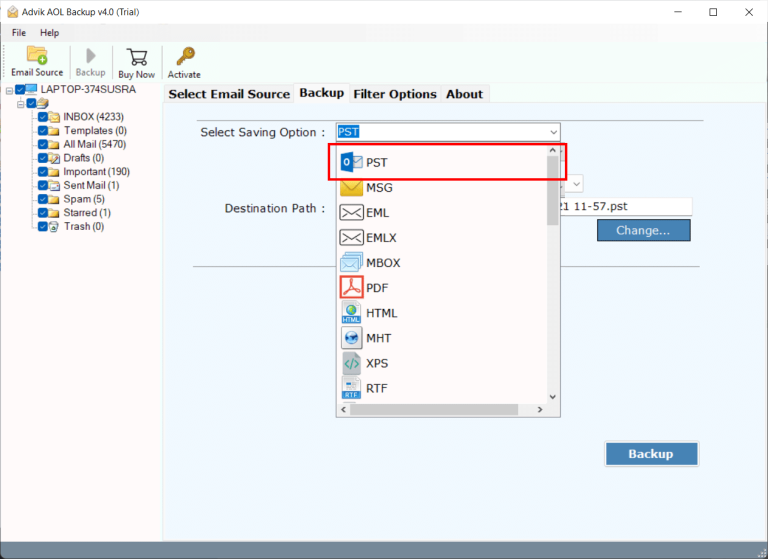
Task: Select the Important (190) folder label
Action: point(96,172)
